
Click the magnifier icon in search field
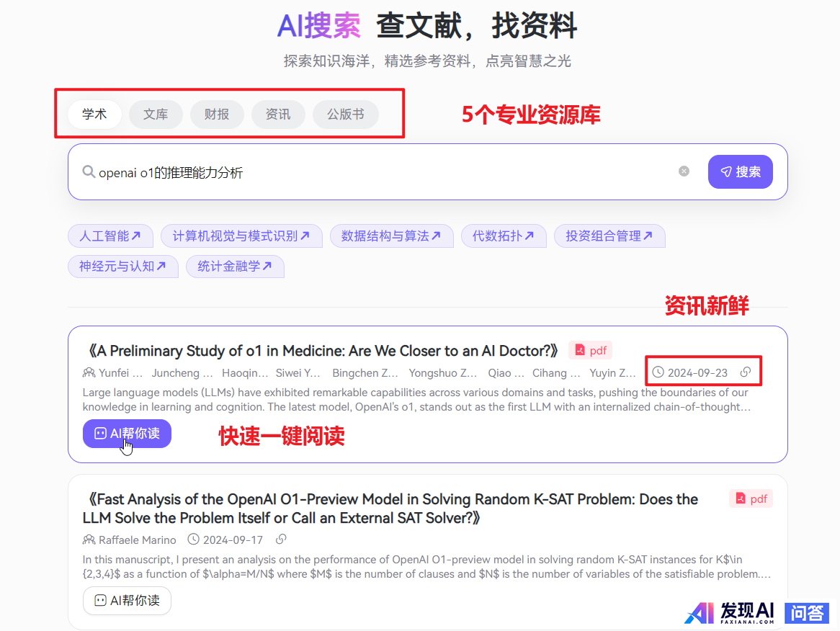89,172
